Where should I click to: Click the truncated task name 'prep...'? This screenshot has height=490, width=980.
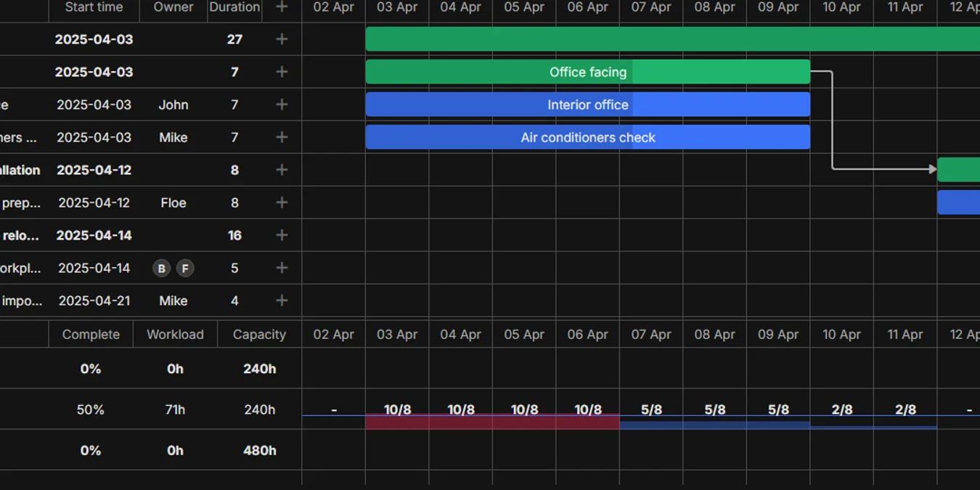click(21, 203)
